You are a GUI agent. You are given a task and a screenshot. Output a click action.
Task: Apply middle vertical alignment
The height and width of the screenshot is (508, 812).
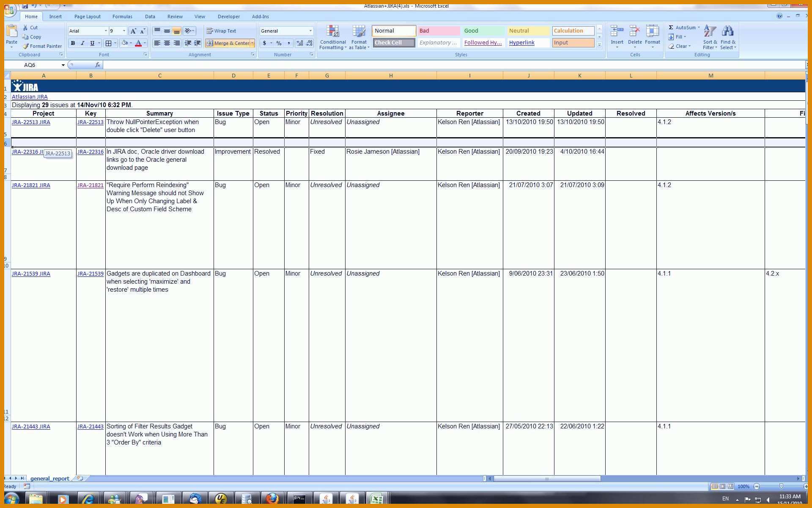(167, 31)
